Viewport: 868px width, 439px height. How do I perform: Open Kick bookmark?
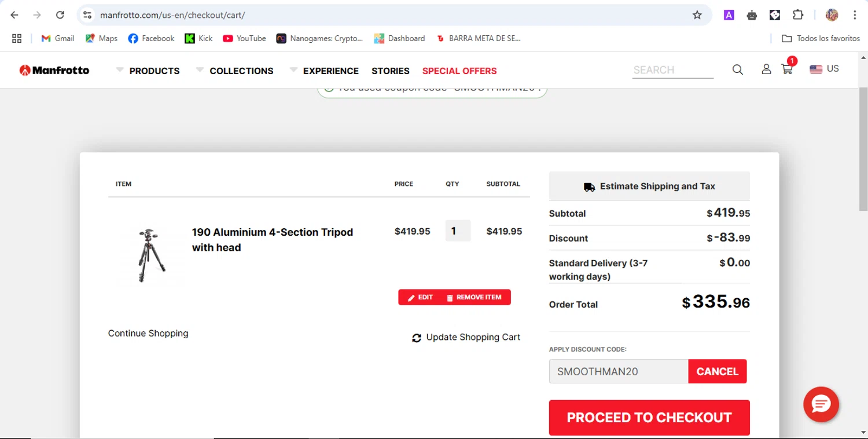pos(198,38)
